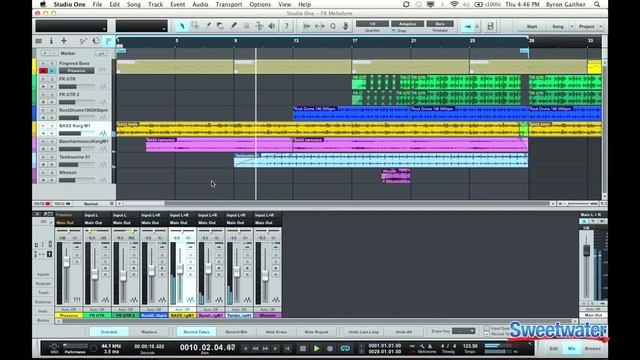Image resolution: width=640 pixels, height=360 pixels.
Task: Click the Start page button
Action: coord(531,27)
